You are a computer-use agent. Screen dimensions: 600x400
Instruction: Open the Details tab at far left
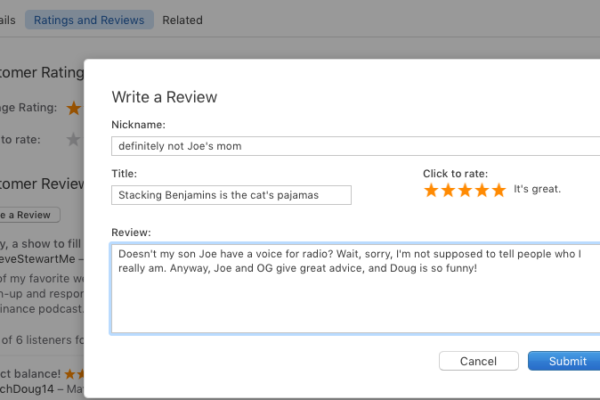[x=8, y=20]
